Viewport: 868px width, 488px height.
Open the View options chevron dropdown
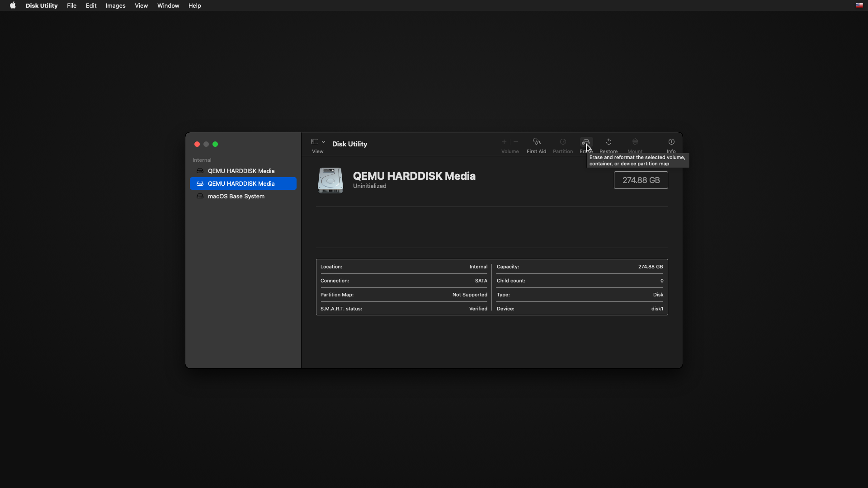click(x=324, y=142)
